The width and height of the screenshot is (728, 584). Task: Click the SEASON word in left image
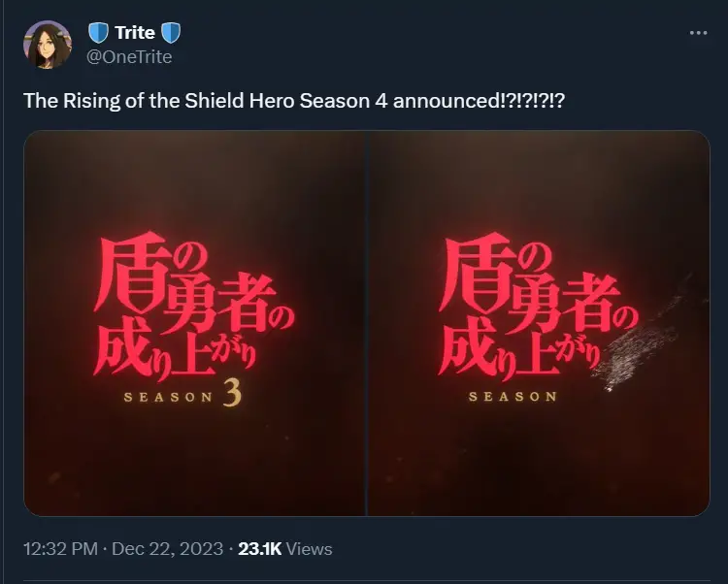pos(169,398)
